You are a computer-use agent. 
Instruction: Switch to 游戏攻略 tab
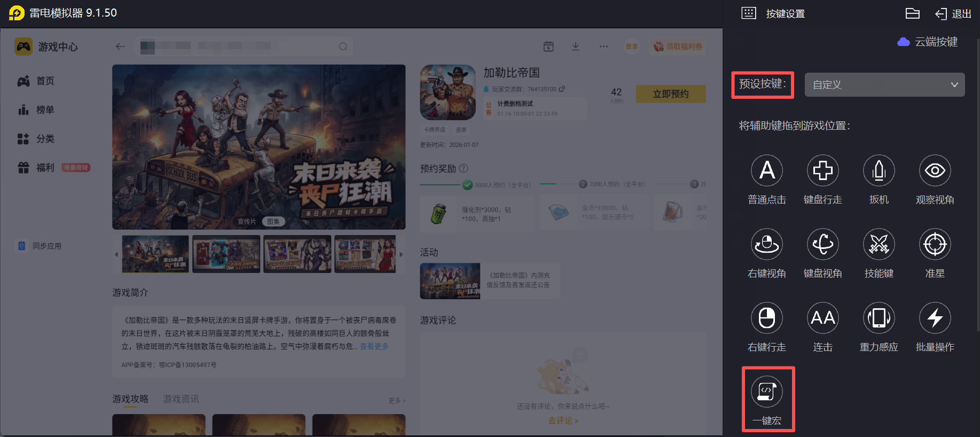tap(130, 399)
